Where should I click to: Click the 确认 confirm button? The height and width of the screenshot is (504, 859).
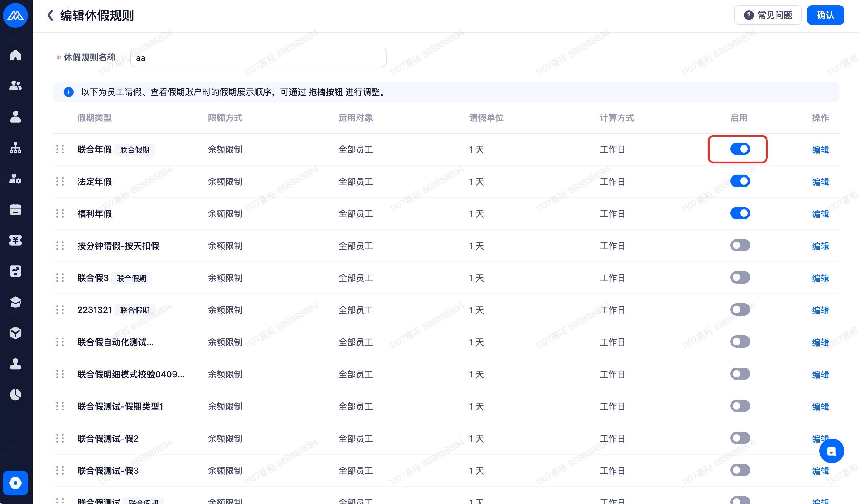(x=825, y=15)
